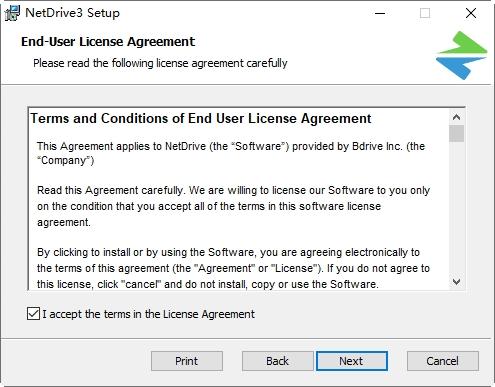Click the license scrollbar down arrow
The image size is (495, 387).
pyautogui.click(x=456, y=282)
